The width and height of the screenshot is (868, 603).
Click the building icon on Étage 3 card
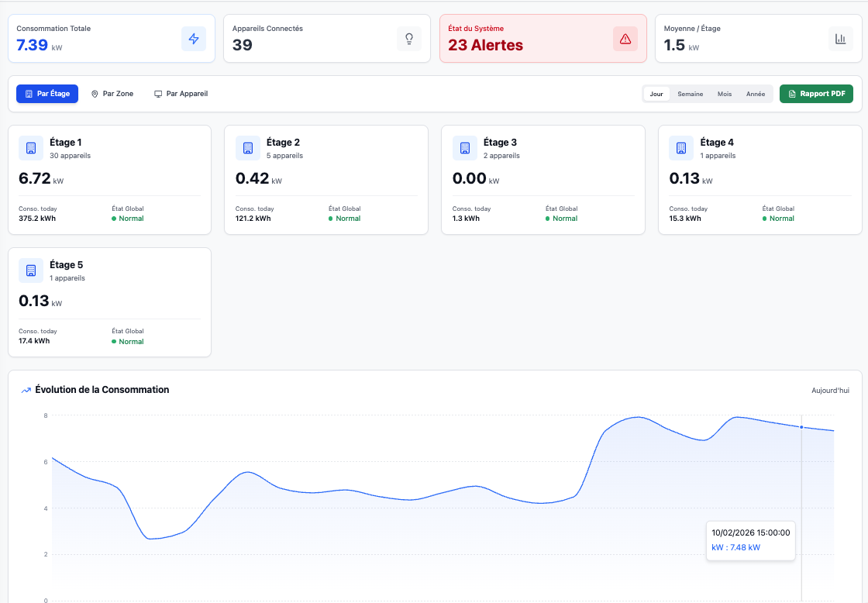465,148
